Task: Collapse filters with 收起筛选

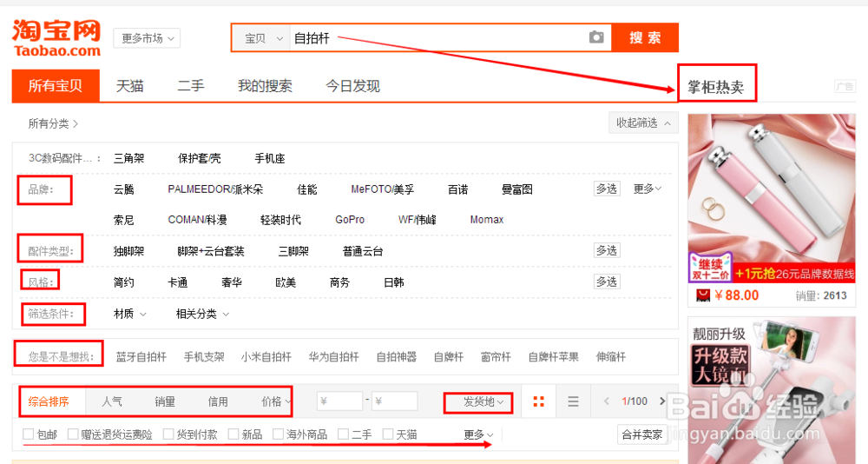Action: (x=643, y=123)
